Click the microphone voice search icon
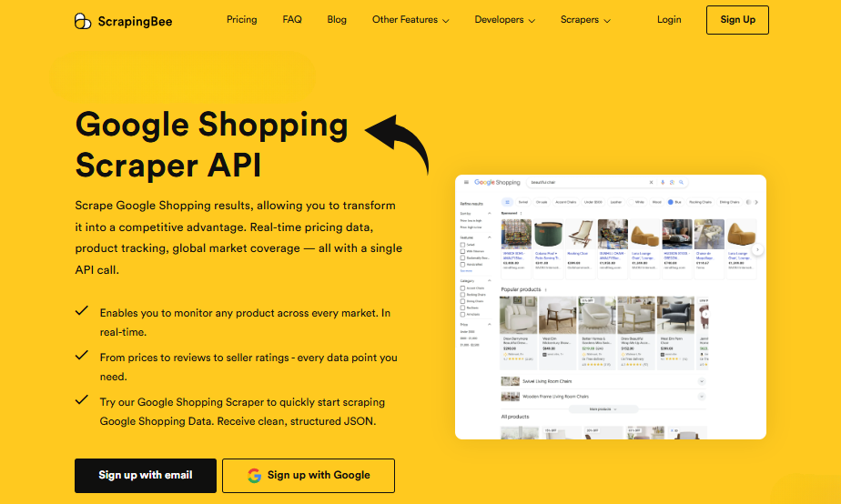This screenshot has width=841, height=504. 663,183
